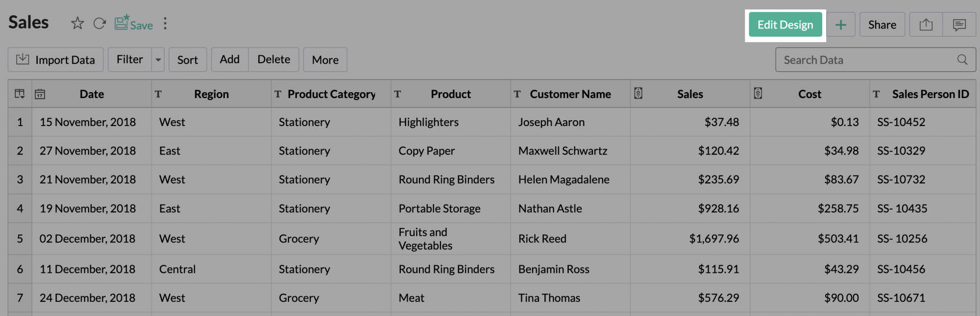Screen dimensions: 980x316
Task: Select row number 5
Action: (20, 239)
